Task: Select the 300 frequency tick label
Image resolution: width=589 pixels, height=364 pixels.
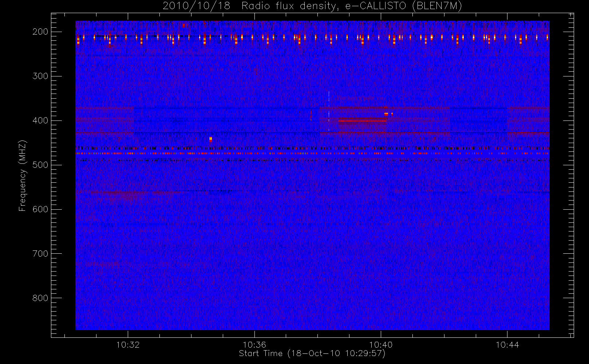Action: [40, 76]
